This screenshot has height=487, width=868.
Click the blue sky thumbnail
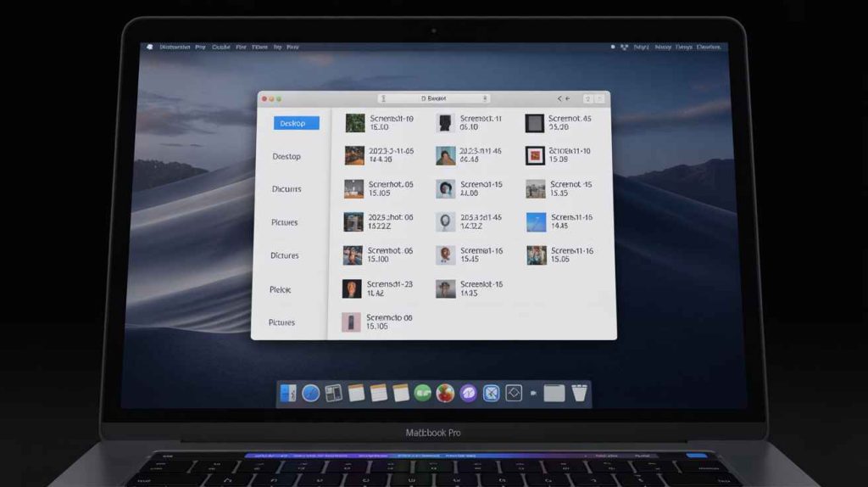pyautogui.click(x=536, y=222)
